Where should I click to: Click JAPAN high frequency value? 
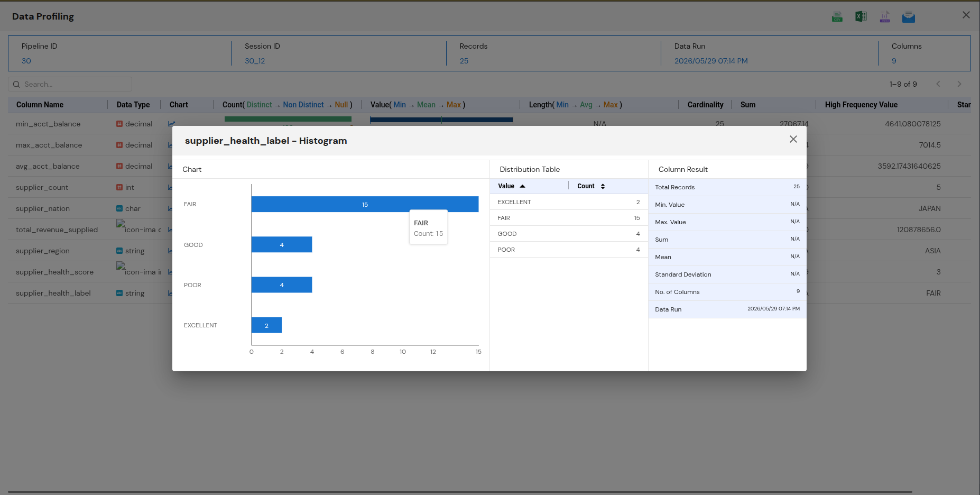pyautogui.click(x=930, y=208)
